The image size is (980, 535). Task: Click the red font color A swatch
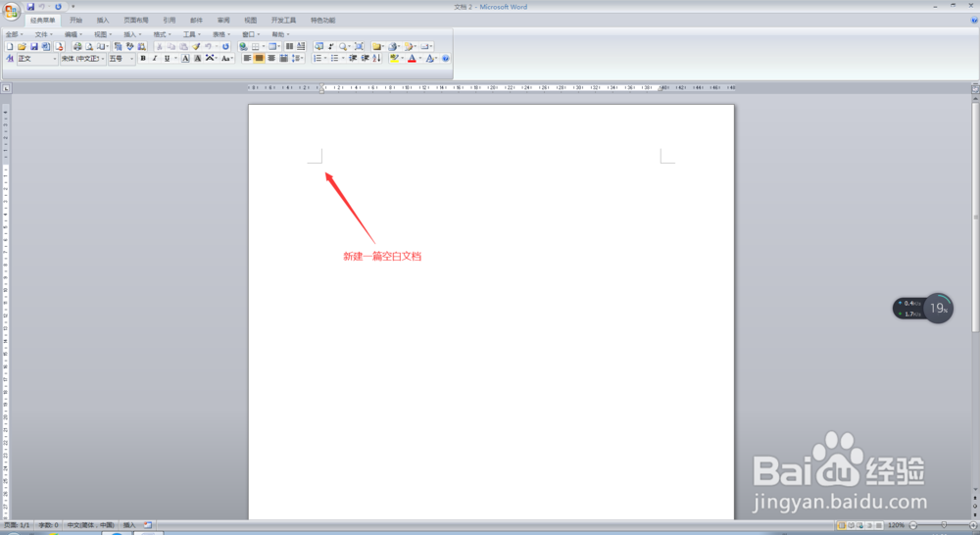[x=412, y=58]
